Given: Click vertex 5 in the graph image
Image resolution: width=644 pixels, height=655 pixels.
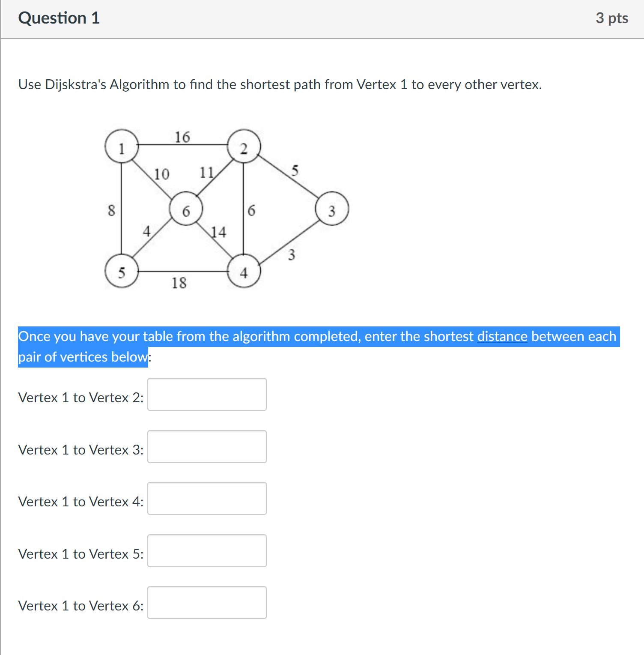Looking at the screenshot, I should click(x=122, y=272).
